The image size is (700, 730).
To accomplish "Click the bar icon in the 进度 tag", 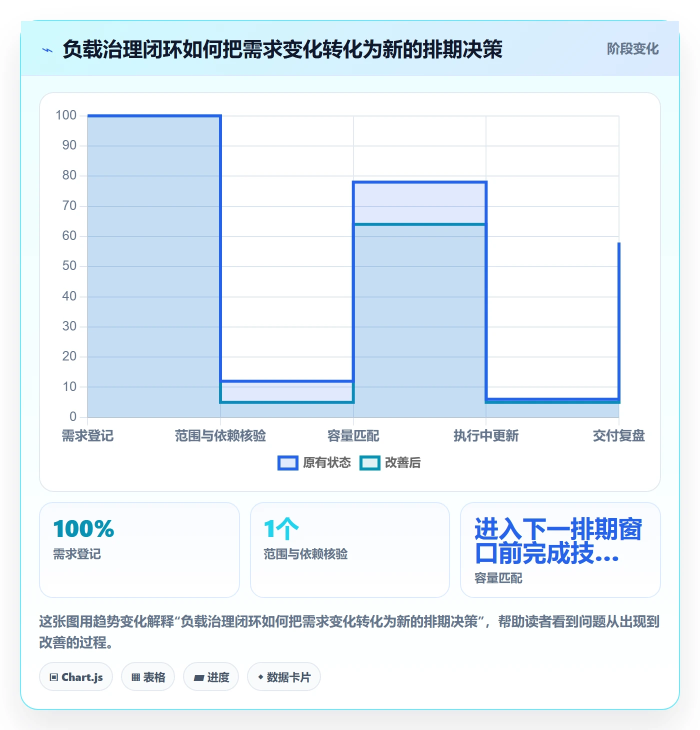I will point(199,677).
